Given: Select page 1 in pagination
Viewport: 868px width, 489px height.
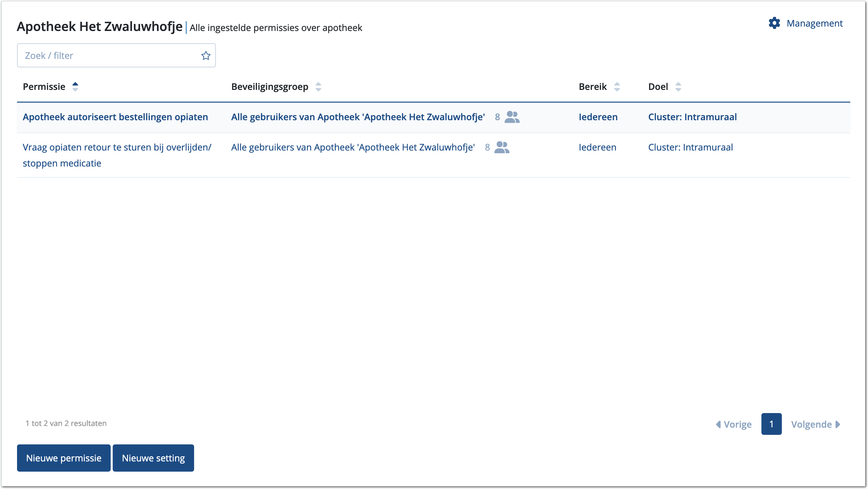Looking at the screenshot, I should (771, 424).
